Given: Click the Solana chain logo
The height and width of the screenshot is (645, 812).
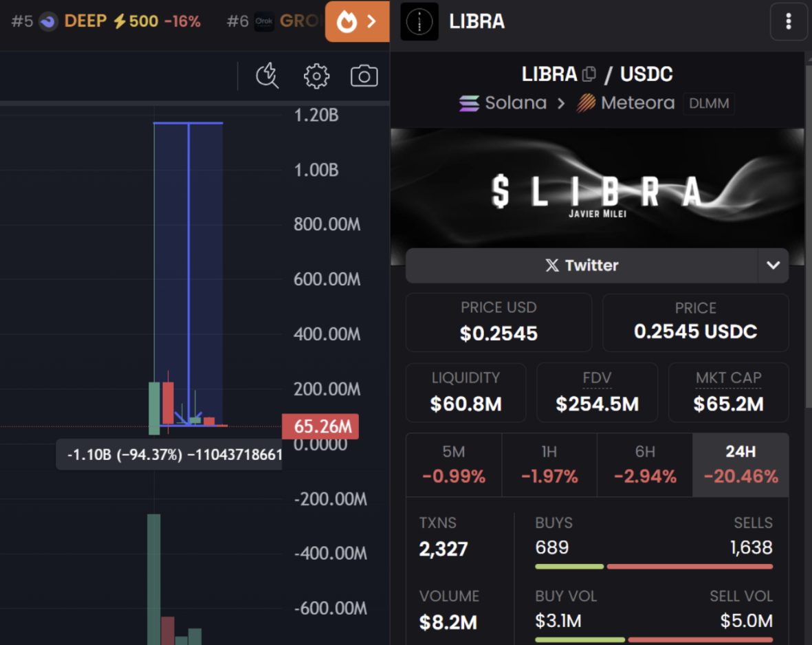Looking at the screenshot, I should pyautogui.click(x=469, y=103).
